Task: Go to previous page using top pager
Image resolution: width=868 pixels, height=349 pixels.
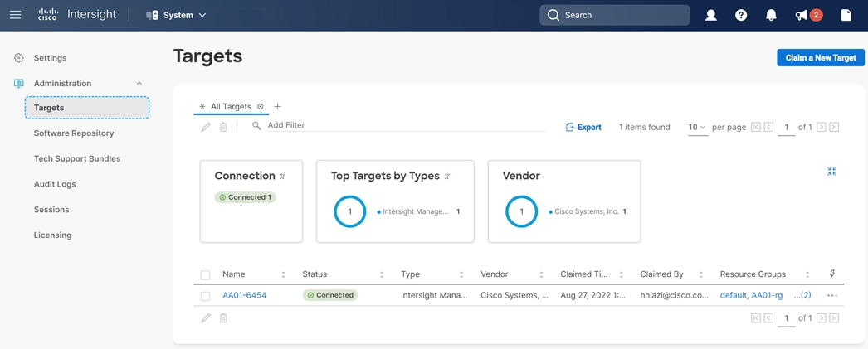Action: [x=768, y=127]
